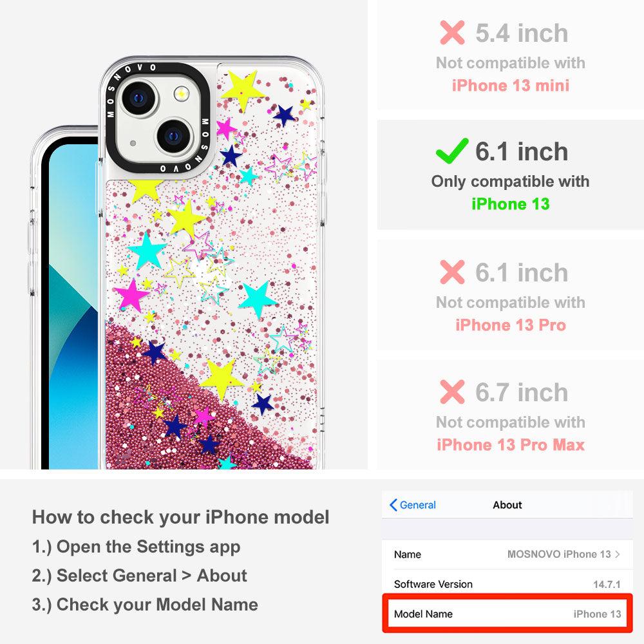Go back to General settings
This screenshot has width=644, height=644.
(x=412, y=505)
